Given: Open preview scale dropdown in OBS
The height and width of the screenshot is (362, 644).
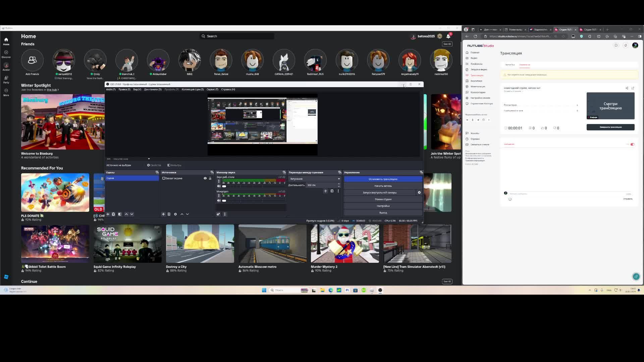Looking at the screenshot, I should [x=149, y=159].
